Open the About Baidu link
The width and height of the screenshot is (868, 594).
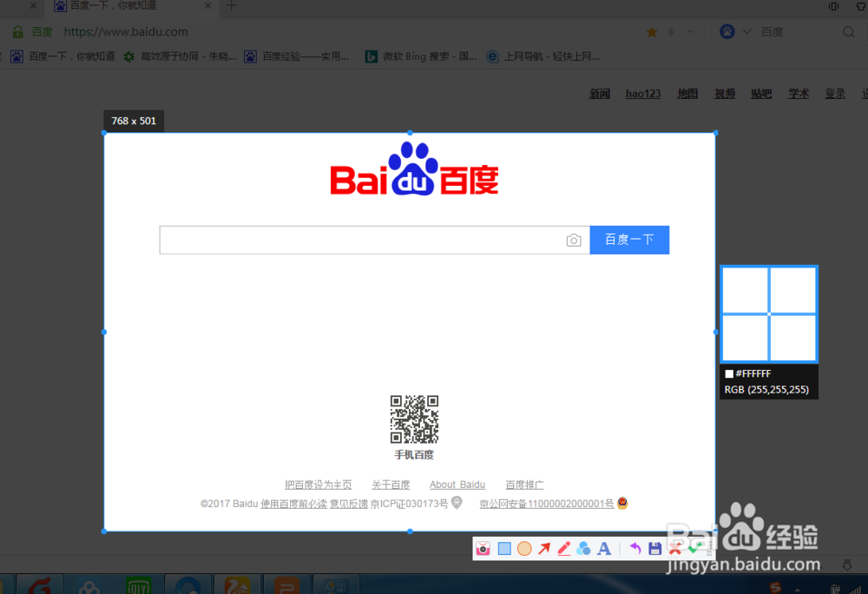pos(457,485)
